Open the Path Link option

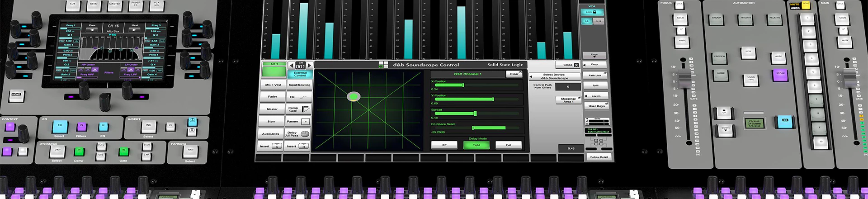tap(595, 75)
